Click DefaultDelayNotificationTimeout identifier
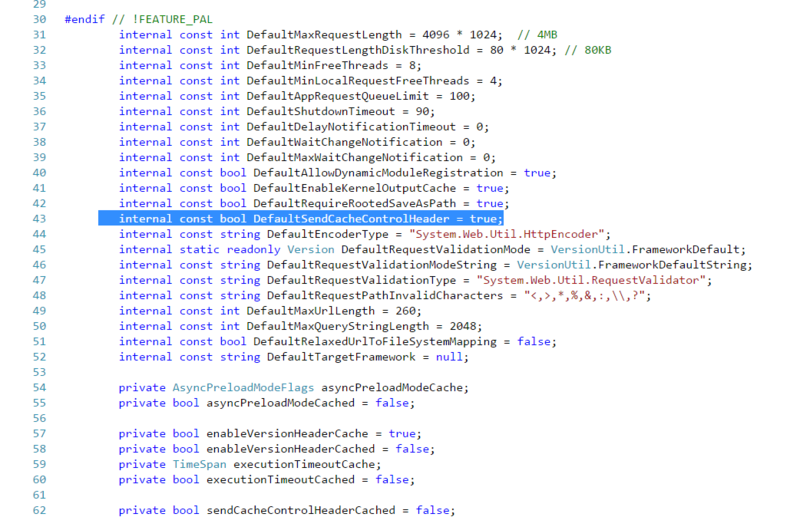Viewport: 800px width, 517px height. click(351, 127)
